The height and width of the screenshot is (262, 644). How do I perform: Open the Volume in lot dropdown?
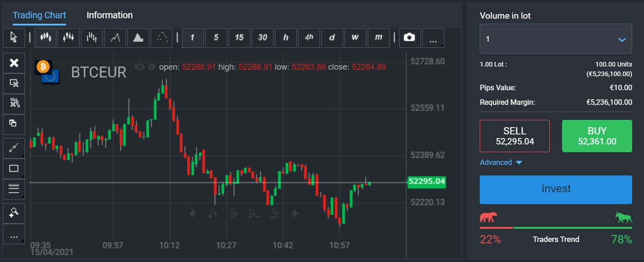pyautogui.click(x=555, y=39)
